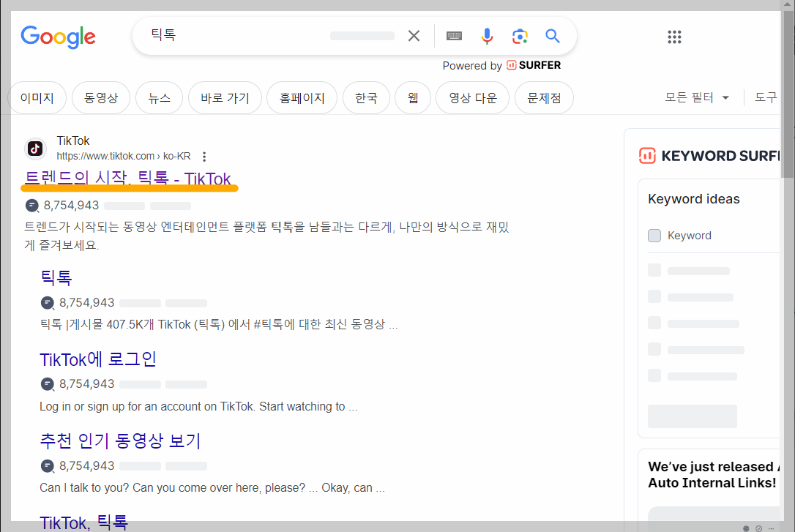This screenshot has width=795, height=532.
Task: Select the 한국 filter chip
Action: [366, 98]
